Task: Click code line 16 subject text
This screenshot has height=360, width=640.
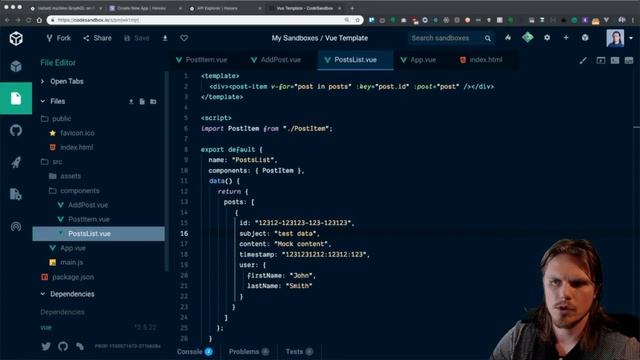Action: pyautogui.click(x=279, y=233)
